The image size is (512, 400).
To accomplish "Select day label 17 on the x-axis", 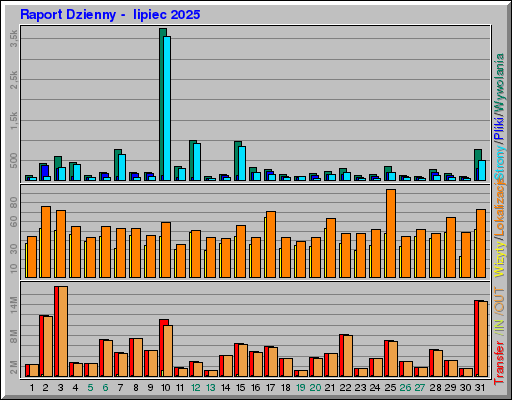I will click(x=270, y=388).
